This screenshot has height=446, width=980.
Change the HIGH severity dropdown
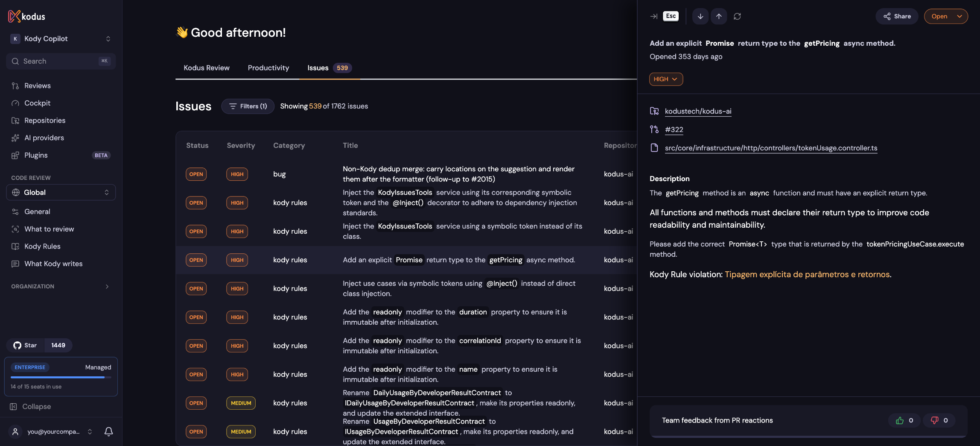pos(666,79)
